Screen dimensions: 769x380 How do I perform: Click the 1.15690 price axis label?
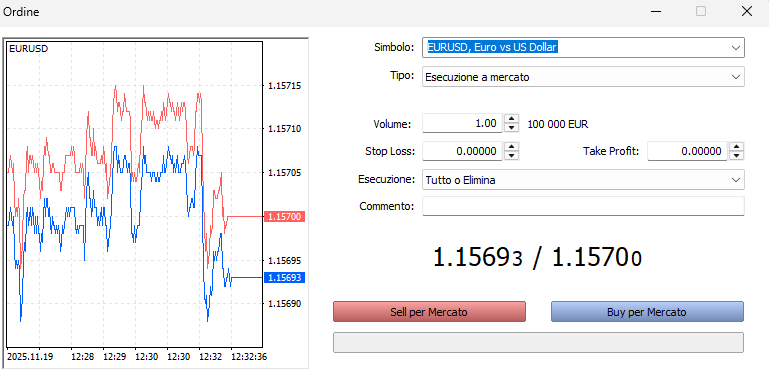click(284, 304)
